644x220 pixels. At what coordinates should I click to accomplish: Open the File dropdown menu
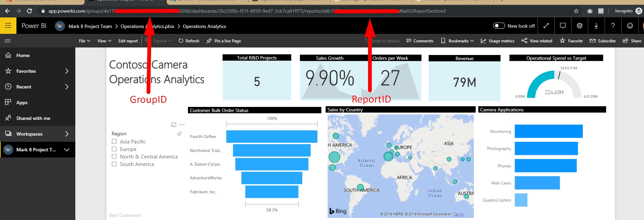point(85,41)
